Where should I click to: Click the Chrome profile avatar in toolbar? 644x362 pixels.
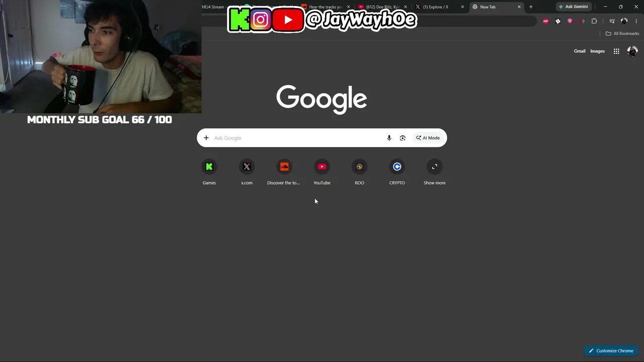point(624,21)
